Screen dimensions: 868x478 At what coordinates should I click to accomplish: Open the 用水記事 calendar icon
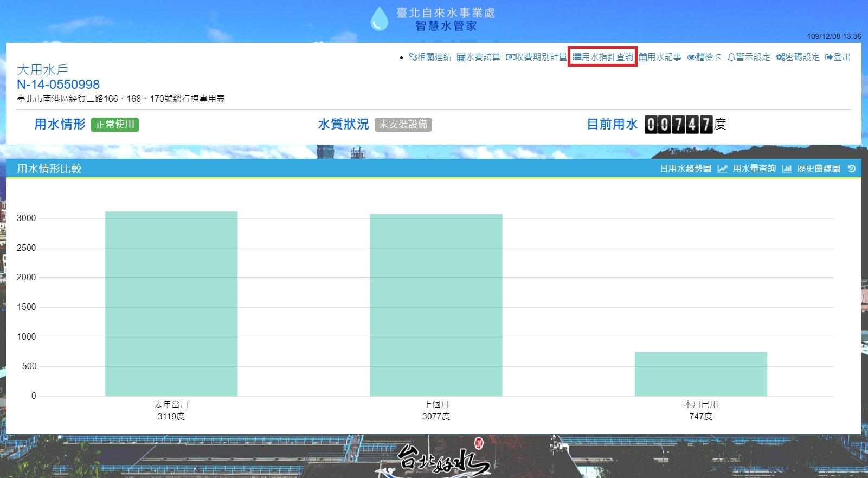(x=642, y=57)
